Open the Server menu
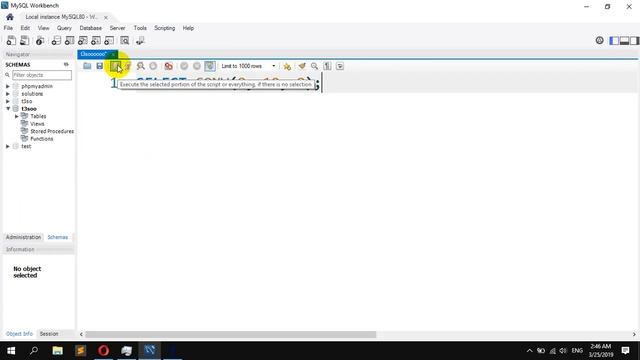This screenshot has width=640, height=360. pos(118,28)
